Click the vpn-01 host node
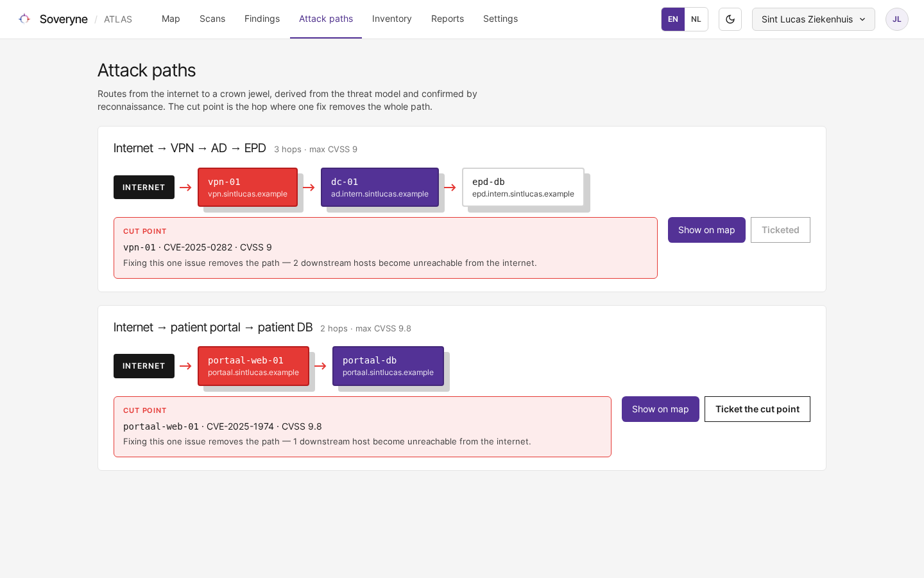The image size is (924, 578). (x=248, y=187)
